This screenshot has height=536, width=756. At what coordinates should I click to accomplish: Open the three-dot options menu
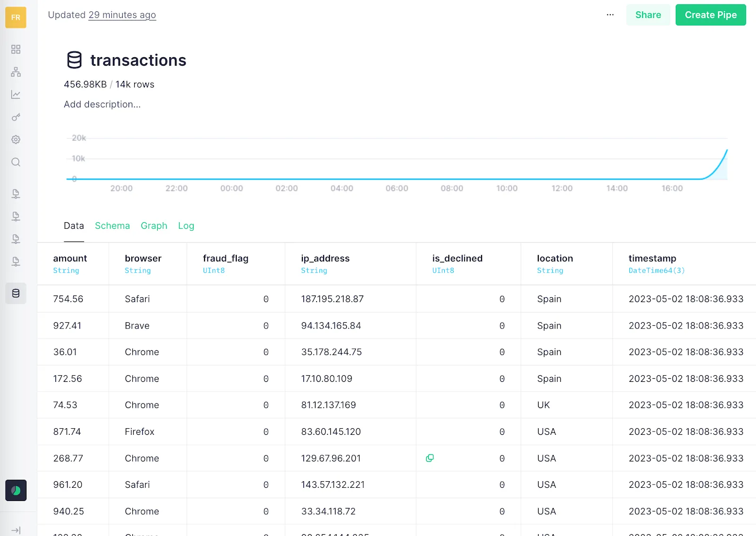tap(610, 15)
